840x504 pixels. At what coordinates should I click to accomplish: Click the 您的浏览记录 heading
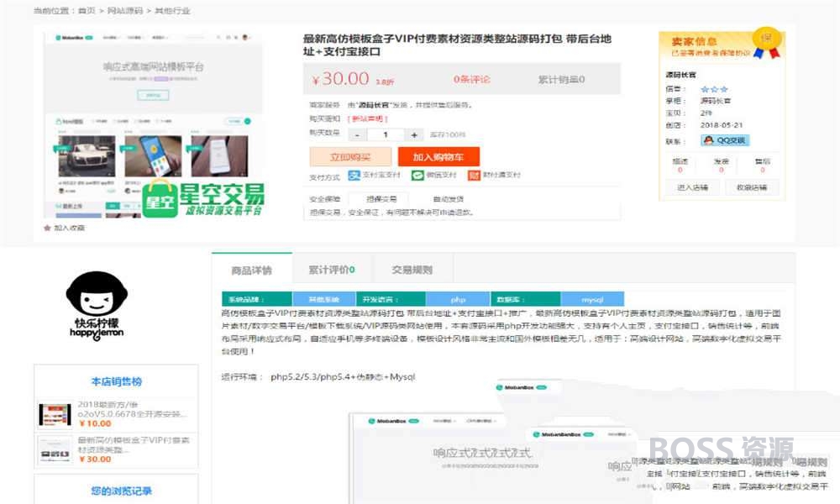[x=122, y=491]
